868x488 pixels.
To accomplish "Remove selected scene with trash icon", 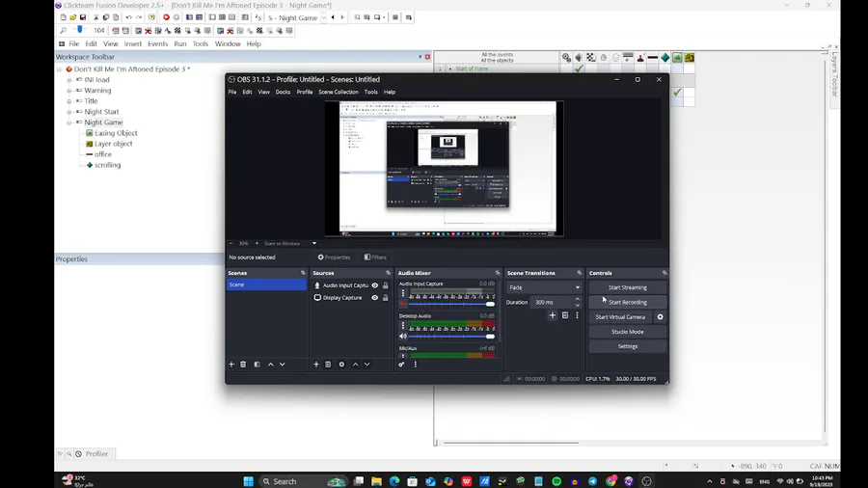I will click(x=243, y=364).
